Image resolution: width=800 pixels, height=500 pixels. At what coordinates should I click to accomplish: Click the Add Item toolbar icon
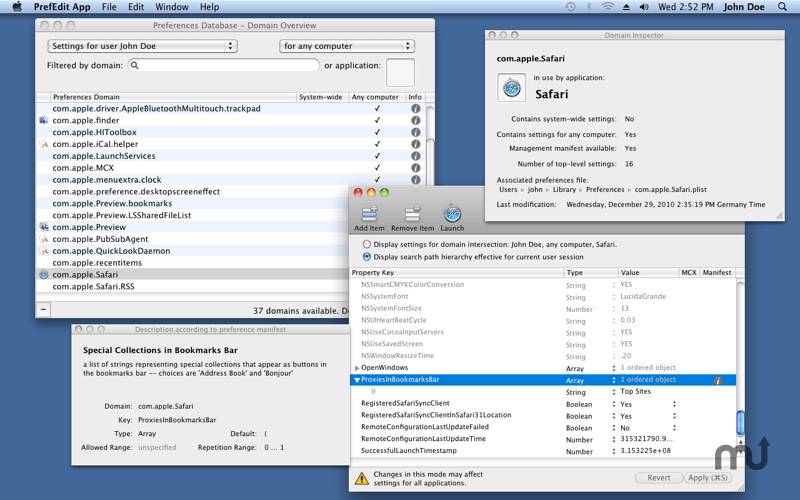click(369, 215)
